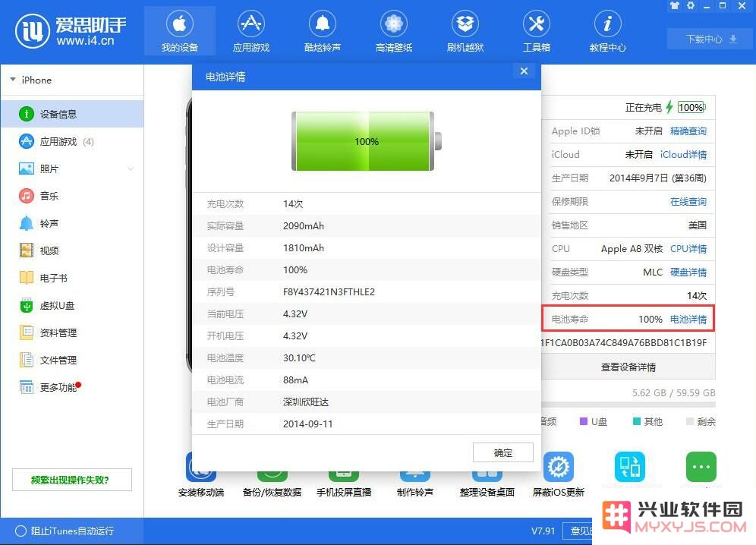Open 文件管理 in sidebar
This screenshot has width=756, height=545.
(72, 360)
